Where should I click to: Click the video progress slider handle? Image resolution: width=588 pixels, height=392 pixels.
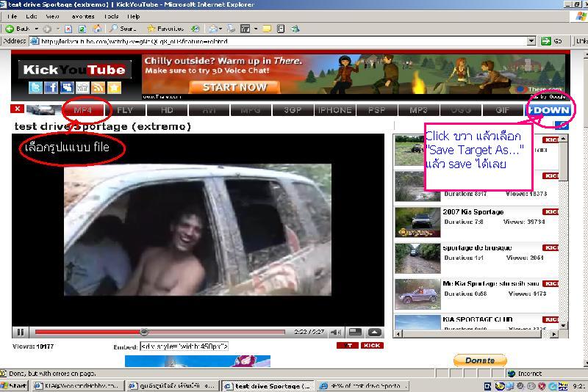[144, 332]
